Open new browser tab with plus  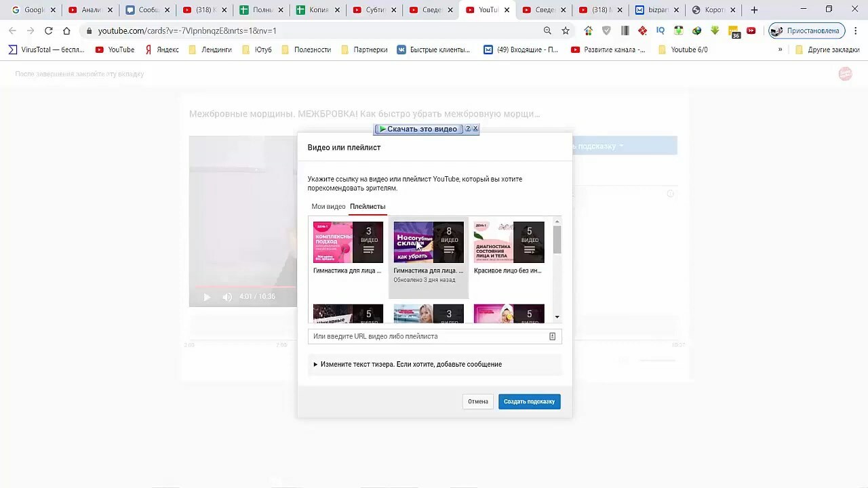tap(754, 9)
